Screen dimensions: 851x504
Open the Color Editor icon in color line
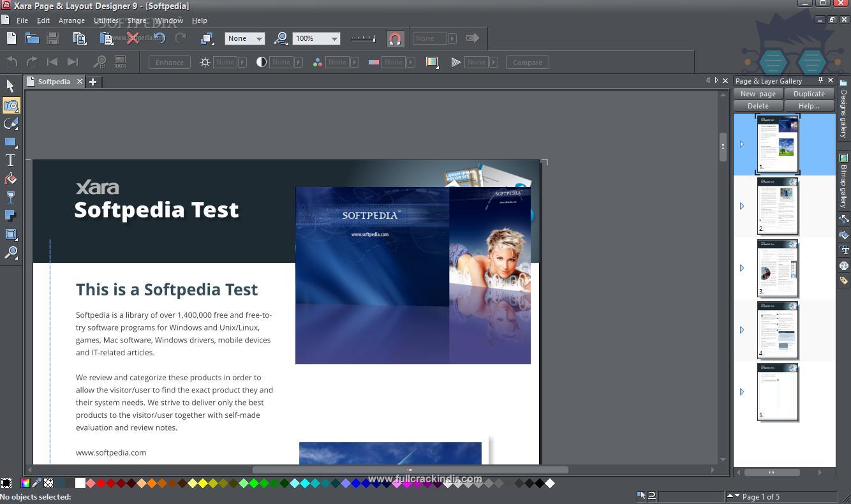[x=26, y=483]
